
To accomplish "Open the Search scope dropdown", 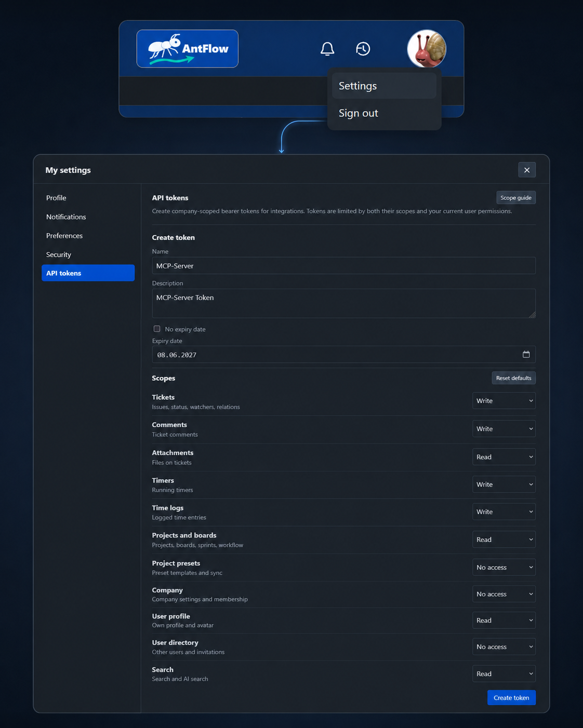I will coord(504,674).
